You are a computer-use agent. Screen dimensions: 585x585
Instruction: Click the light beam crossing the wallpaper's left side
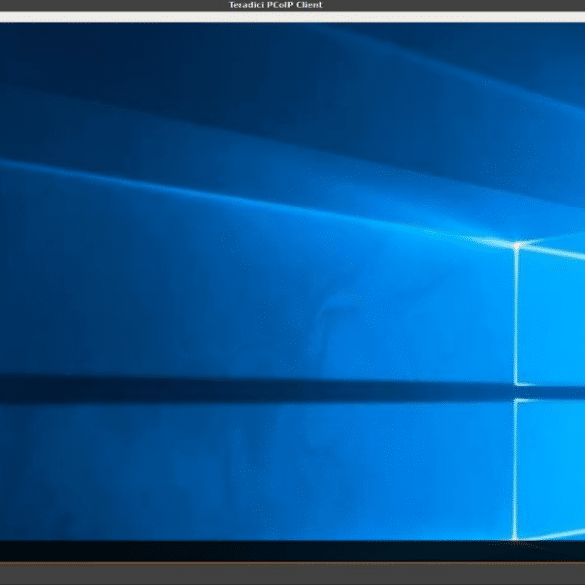point(112,179)
